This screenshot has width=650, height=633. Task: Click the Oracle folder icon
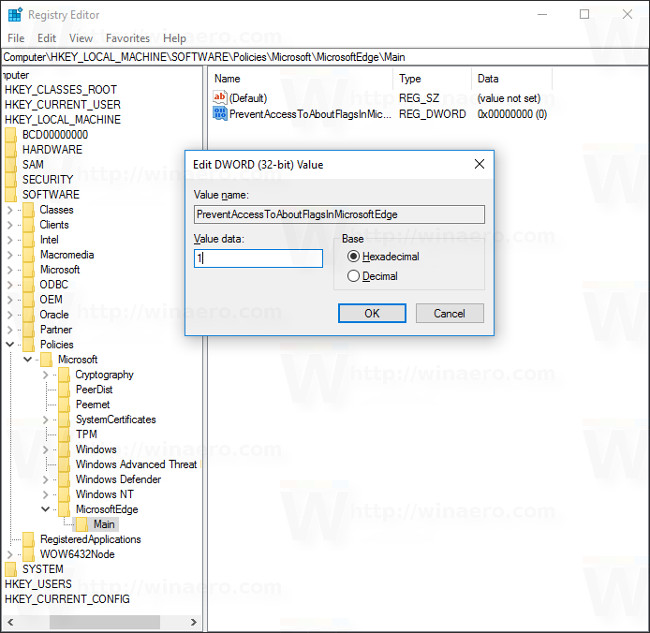[28, 315]
